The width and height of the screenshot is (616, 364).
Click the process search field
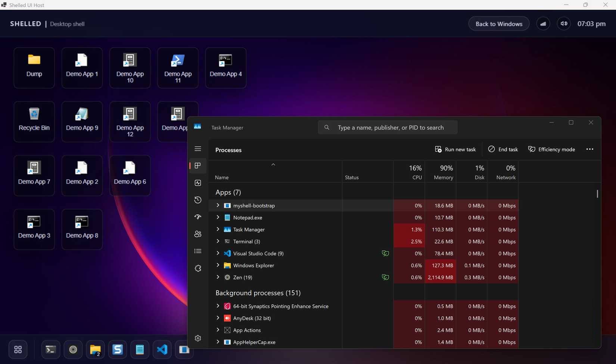(x=388, y=127)
